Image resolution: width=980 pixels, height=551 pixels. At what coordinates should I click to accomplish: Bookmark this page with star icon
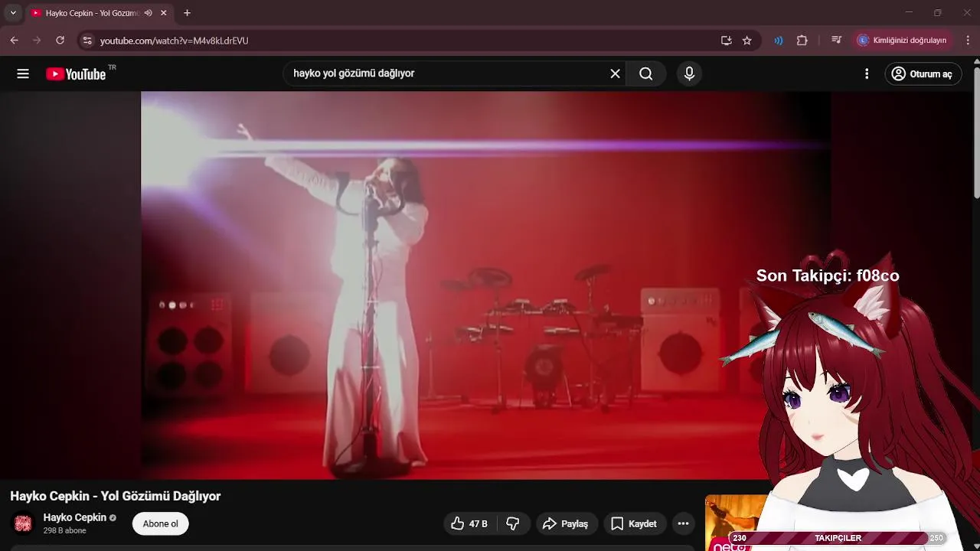[747, 41]
